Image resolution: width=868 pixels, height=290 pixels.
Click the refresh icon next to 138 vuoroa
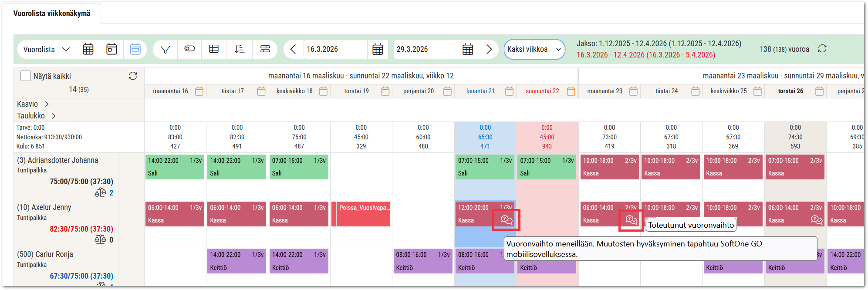point(822,49)
